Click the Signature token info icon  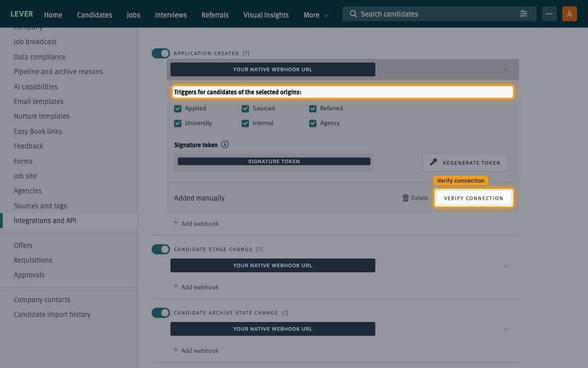pyautogui.click(x=225, y=144)
